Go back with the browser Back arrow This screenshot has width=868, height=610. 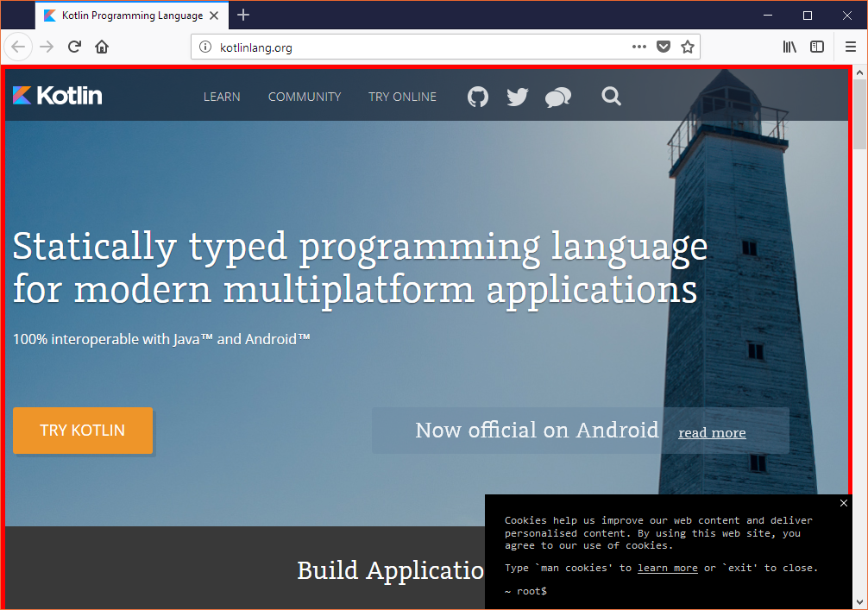click(18, 47)
